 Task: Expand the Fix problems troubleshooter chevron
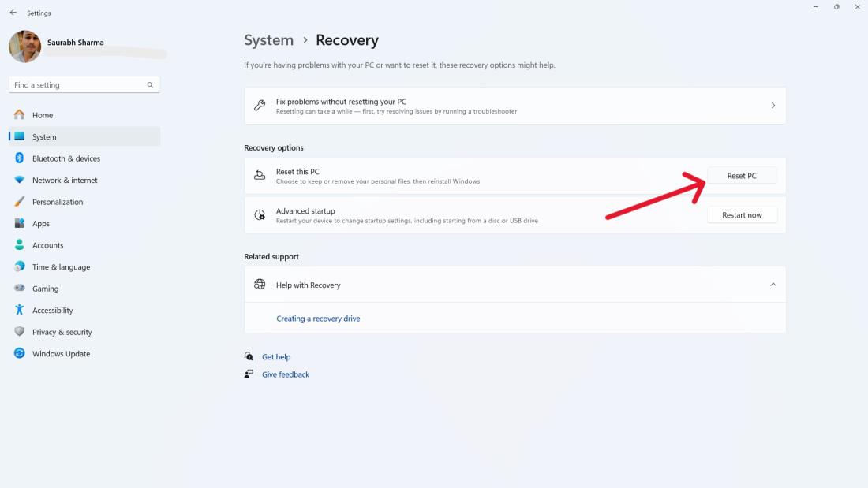pyautogui.click(x=773, y=106)
